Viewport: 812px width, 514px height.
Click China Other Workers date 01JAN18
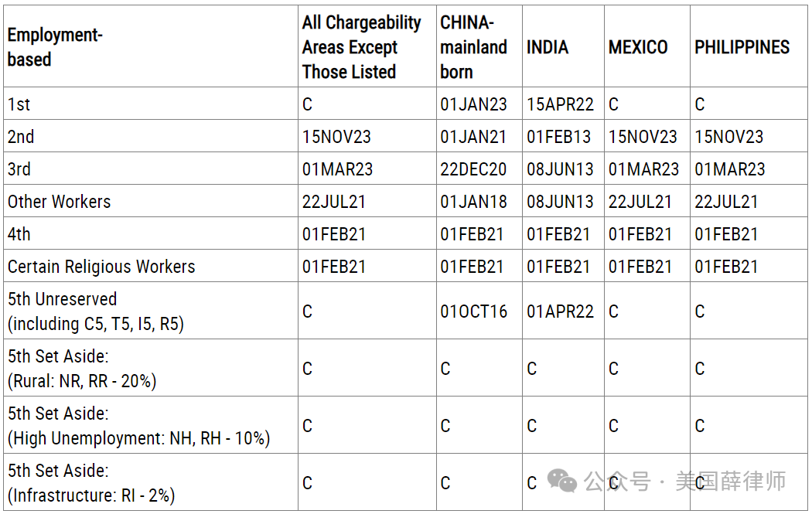pos(473,202)
